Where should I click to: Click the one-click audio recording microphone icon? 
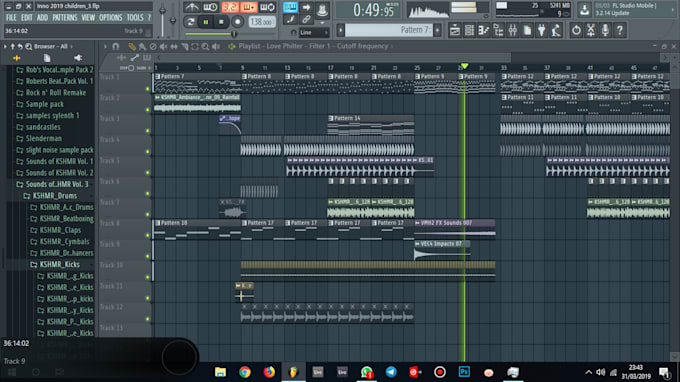pos(605,30)
